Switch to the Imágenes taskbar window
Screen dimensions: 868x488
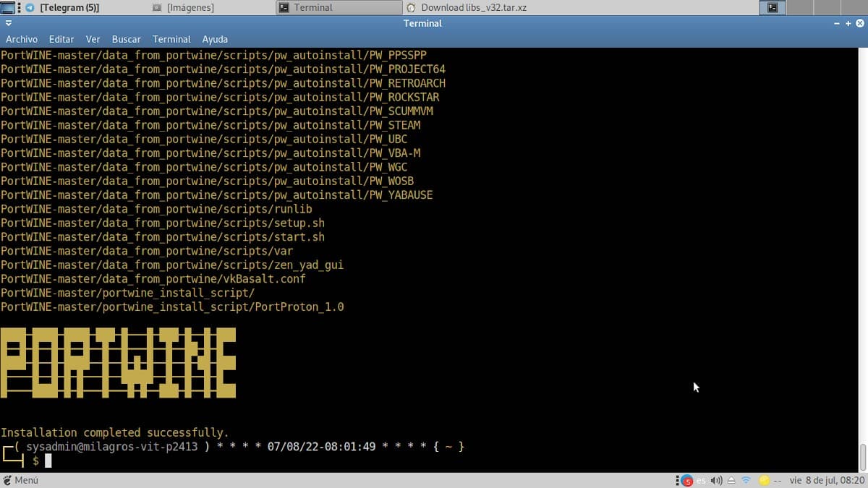[211, 7]
